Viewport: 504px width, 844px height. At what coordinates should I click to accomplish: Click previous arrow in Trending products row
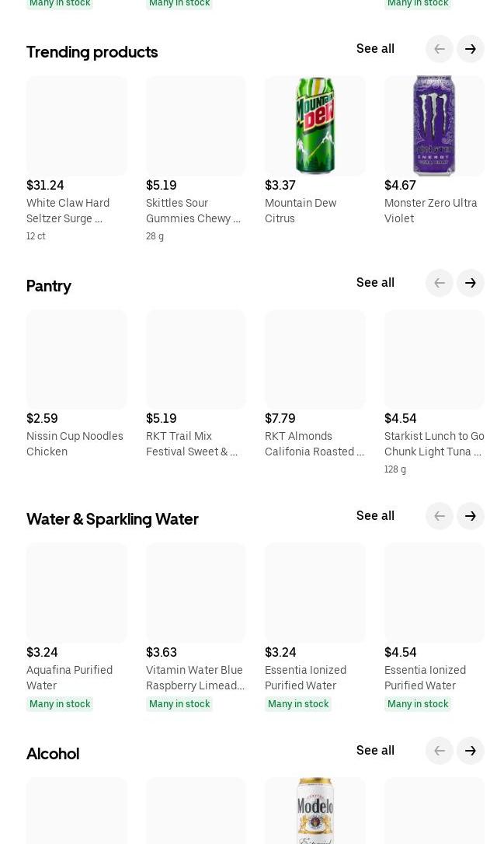(439, 49)
